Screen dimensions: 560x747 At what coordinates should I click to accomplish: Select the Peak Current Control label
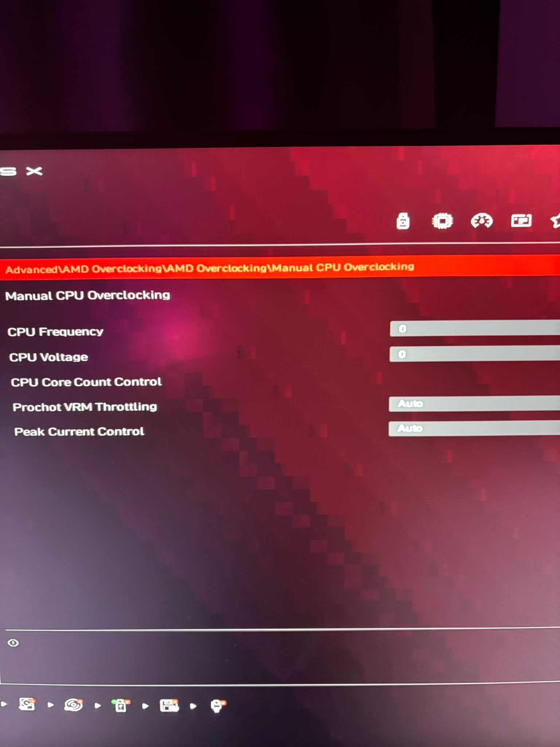(x=79, y=431)
